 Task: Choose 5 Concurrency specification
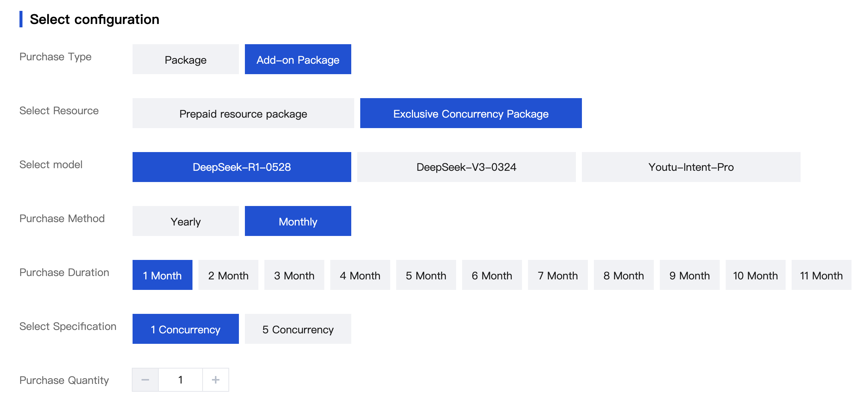click(x=298, y=329)
